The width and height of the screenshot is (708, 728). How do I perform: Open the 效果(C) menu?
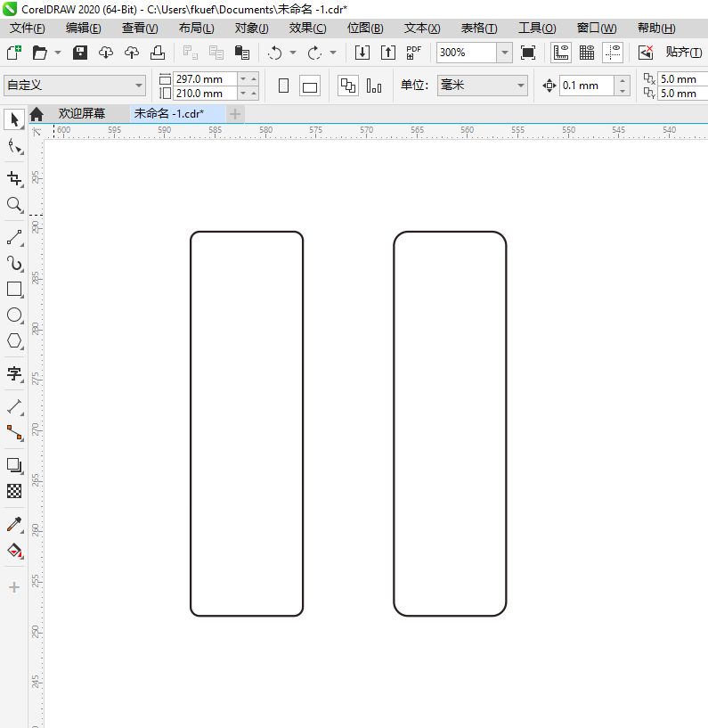pyautogui.click(x=307, y=29)
